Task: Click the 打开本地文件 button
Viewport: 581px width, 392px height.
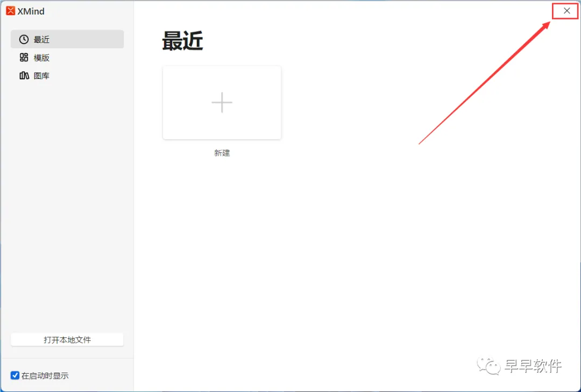Action: (67, 340)
